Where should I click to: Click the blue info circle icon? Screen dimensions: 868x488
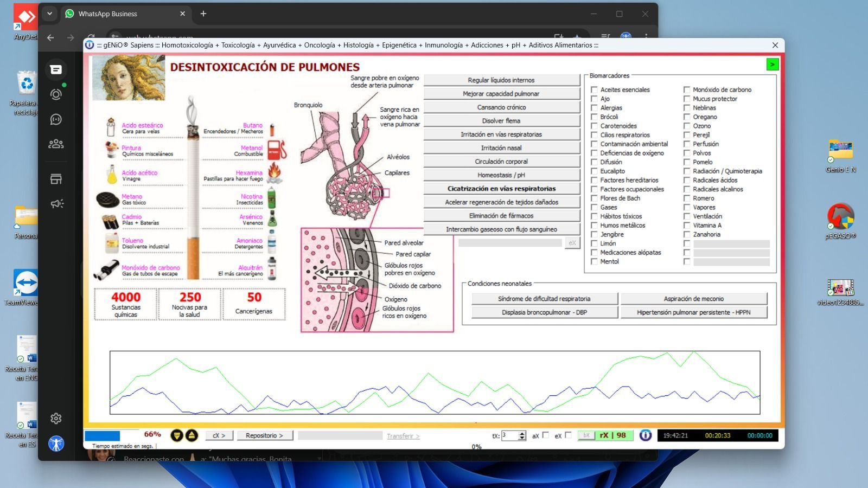coord(645,435)
